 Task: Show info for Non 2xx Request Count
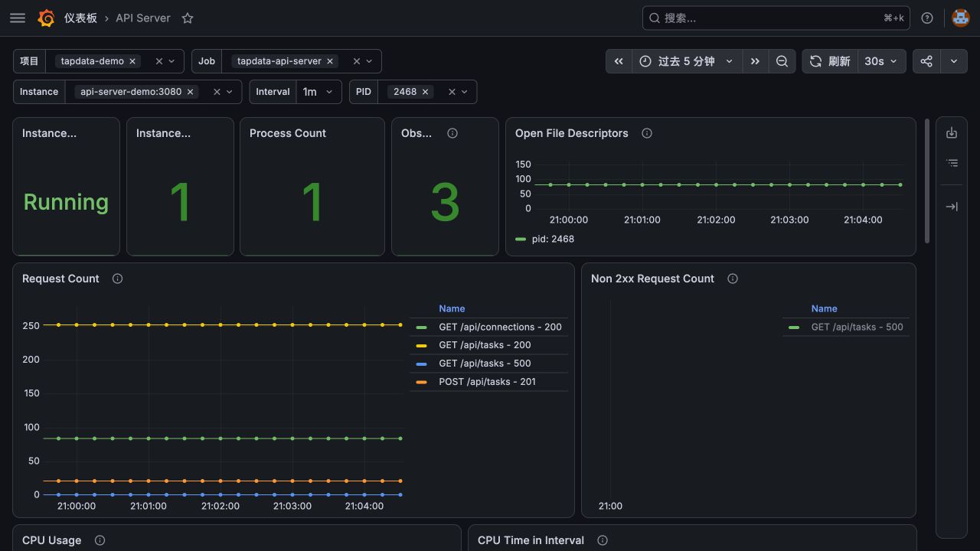click(x=733, y=279)
